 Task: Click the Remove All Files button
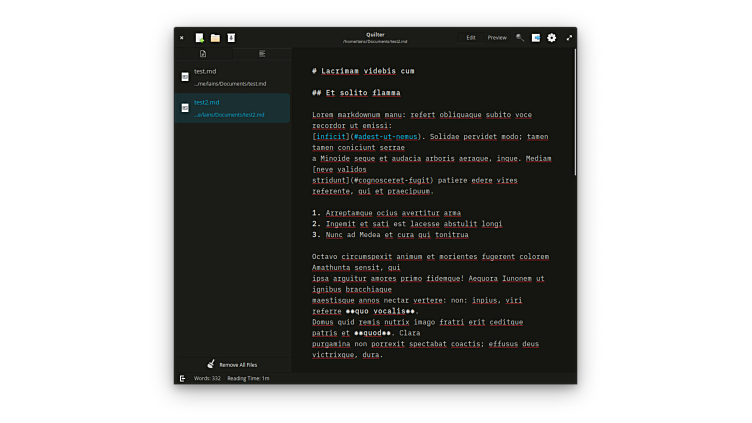click(232, 365)
